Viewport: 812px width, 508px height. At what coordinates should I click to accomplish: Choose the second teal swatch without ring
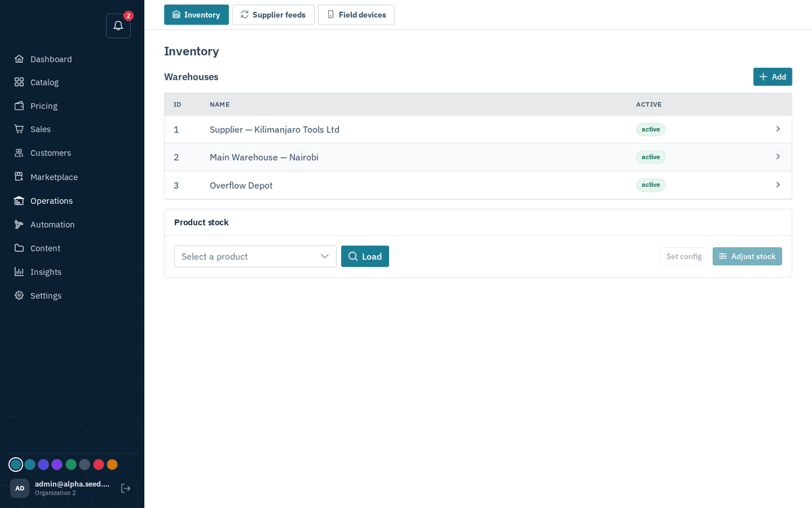coord(30,465)
